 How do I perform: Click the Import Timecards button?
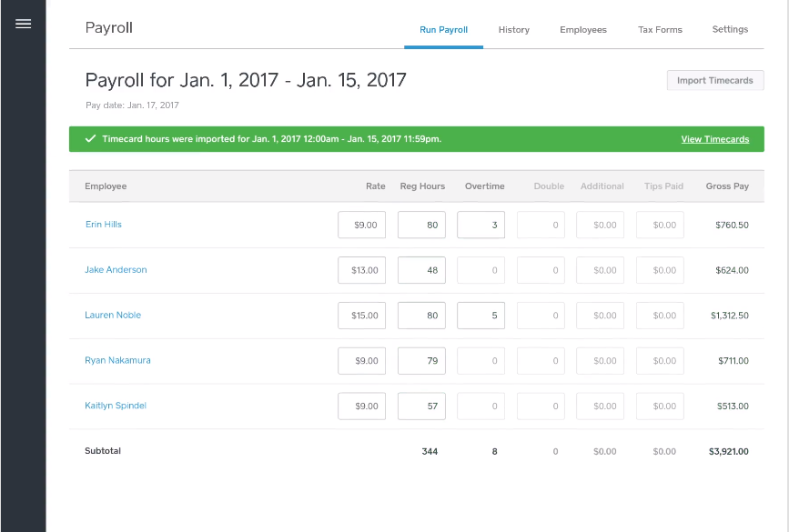point(714,80)
